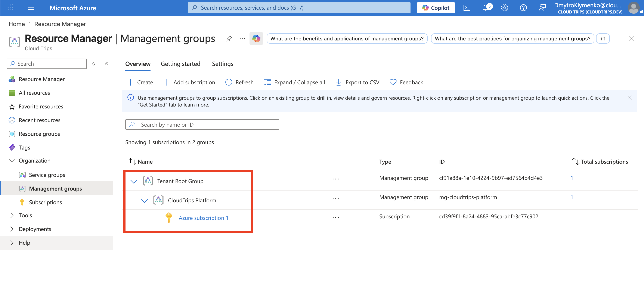Show the +1 additional Copilot suggestion
This screenshot has height=296, width=644.
tap(603, 38)
